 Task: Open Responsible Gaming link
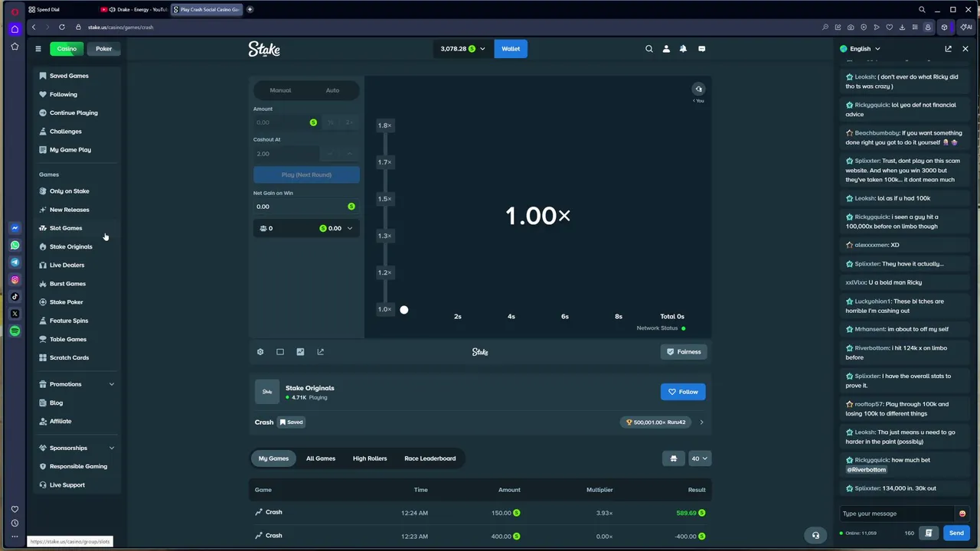click(x=78, y=466)
